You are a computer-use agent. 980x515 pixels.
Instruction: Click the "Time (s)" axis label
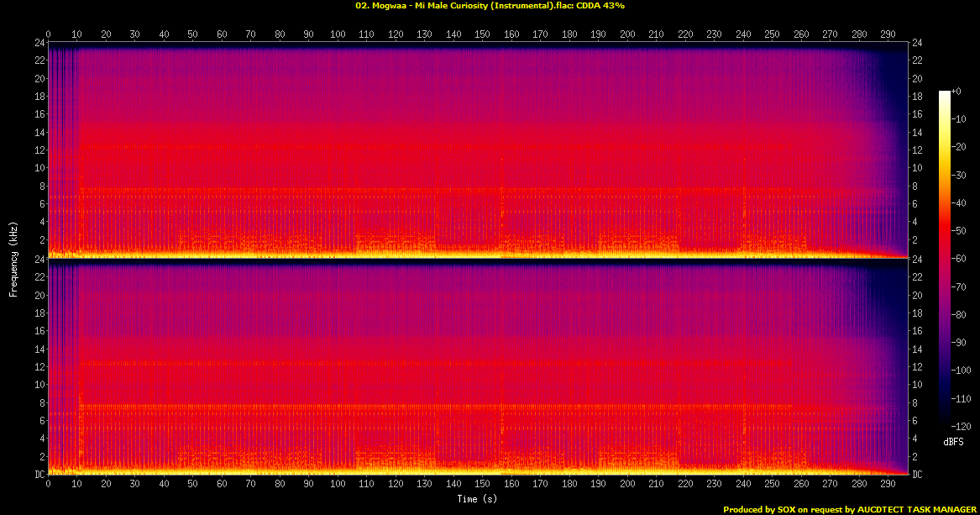click(477, 499)
